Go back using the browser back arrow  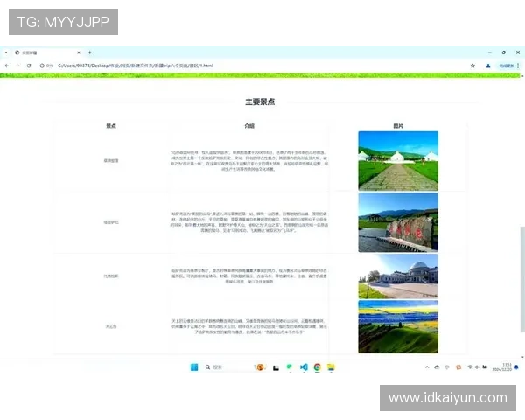7,66
